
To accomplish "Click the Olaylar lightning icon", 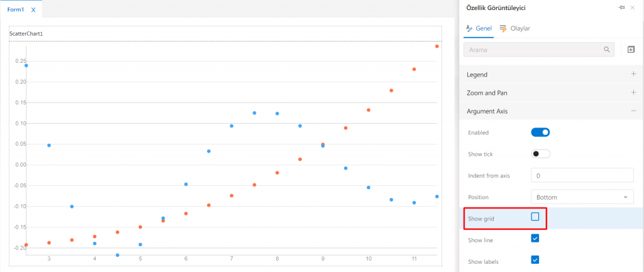I will pos(503,28).
